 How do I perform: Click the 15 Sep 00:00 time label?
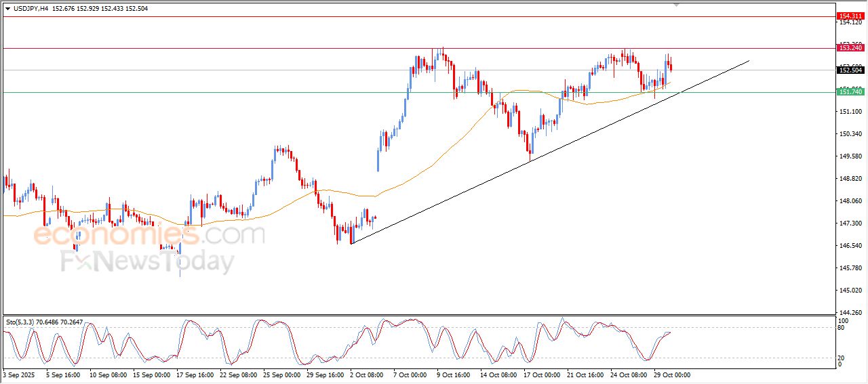[x=151, y=375]
